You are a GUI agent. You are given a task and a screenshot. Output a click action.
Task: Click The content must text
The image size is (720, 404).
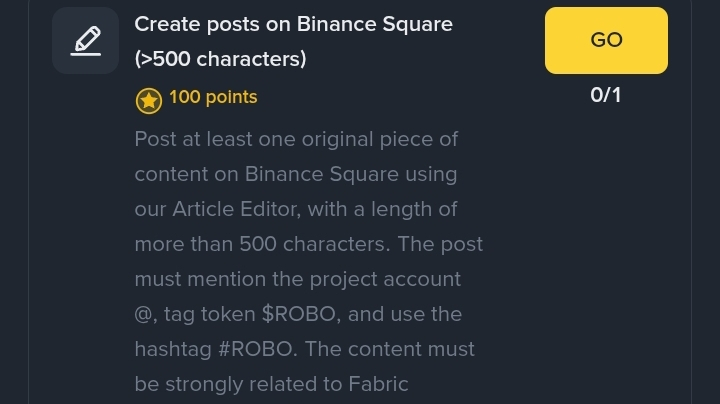[x=389, y=349]
